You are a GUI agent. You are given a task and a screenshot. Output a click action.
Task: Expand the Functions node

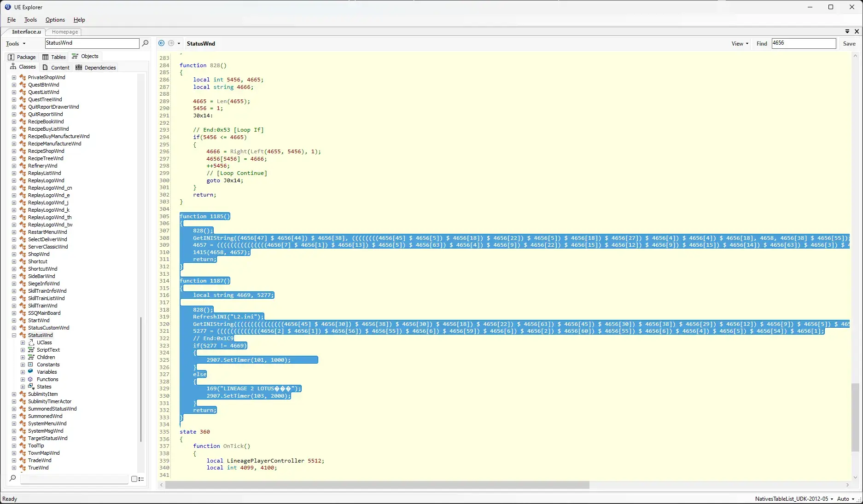tap(23, 379)
